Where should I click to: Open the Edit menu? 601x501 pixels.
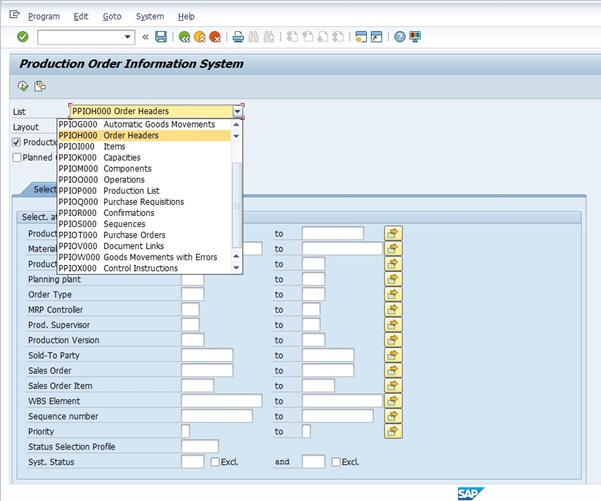[x=81, y=16]
